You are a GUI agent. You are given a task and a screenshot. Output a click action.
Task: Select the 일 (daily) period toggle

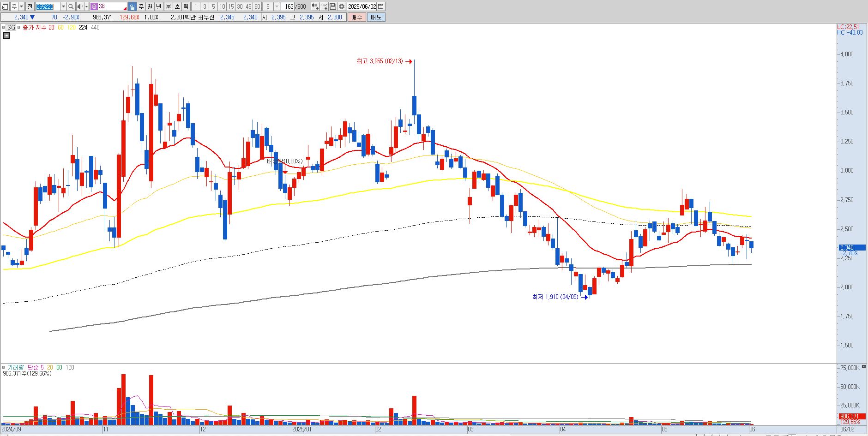(132, 6)
